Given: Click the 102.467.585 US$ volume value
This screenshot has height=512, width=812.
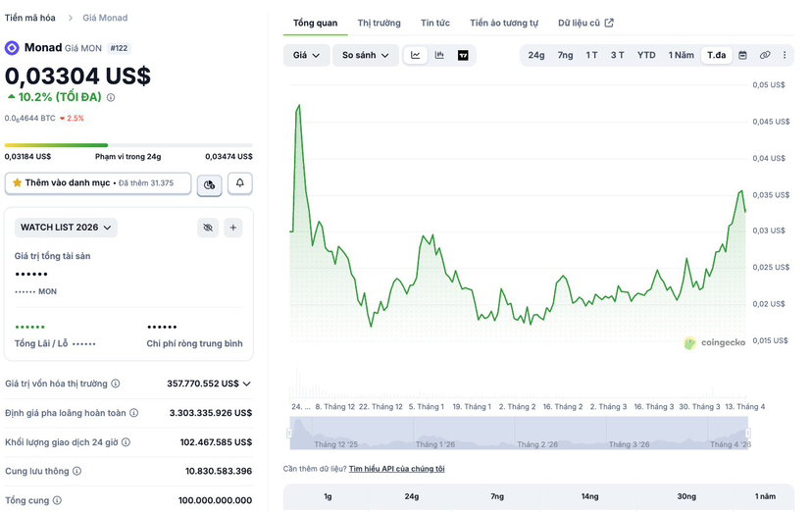Looking at the screenshot, I should (216, 442).
